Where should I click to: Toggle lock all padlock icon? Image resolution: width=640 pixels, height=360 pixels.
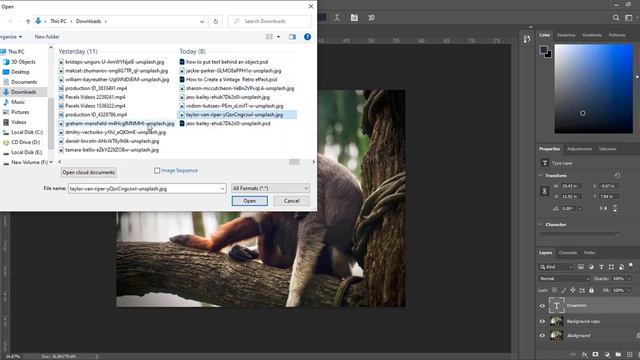591,290
